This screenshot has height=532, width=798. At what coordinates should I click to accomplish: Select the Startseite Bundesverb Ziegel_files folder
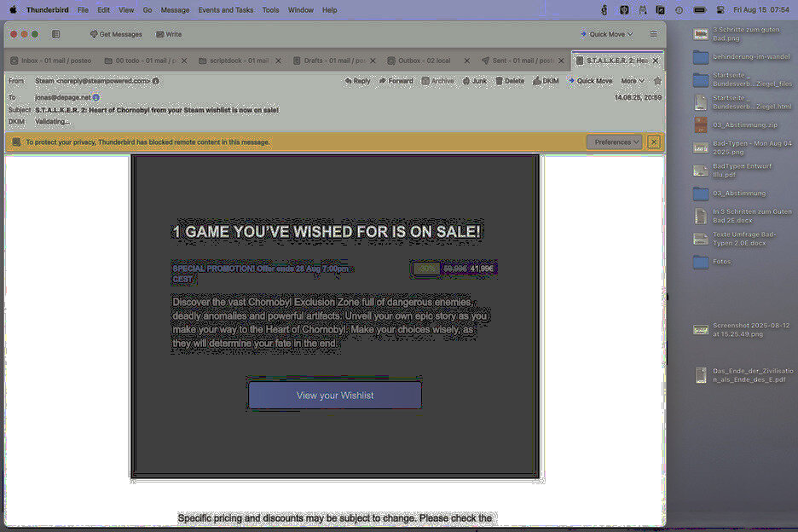[743, 79]
